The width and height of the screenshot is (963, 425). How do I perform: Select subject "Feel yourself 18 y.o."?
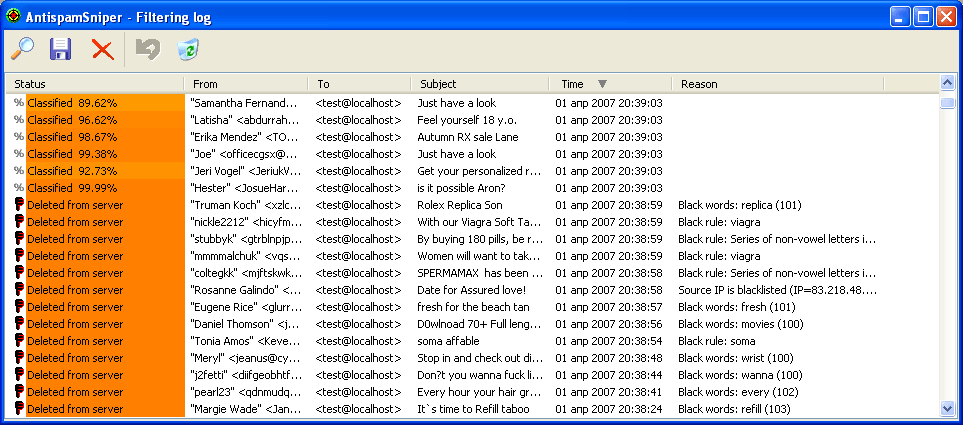point(465,120)
